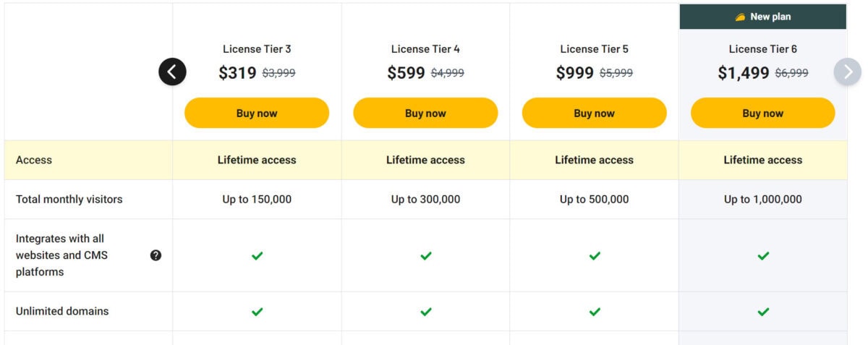Click the $319 Tier 3 price
The height and width of the screenshot is (345, 868).
pyautogui.click(x=237, y=73)
